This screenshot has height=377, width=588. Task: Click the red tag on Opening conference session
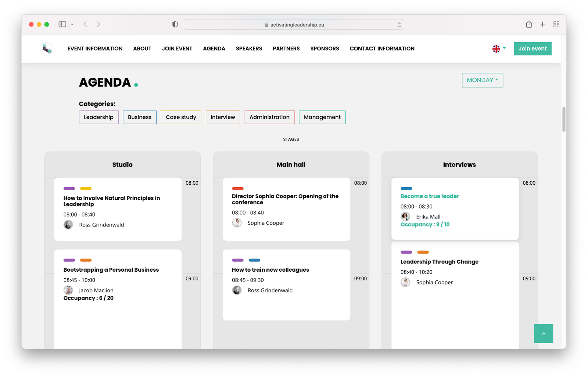point(238,189)
